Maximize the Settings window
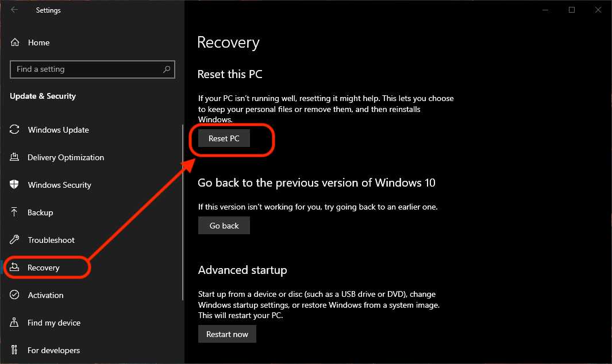This screenshot has width=612, height=364. pos(572,10)
